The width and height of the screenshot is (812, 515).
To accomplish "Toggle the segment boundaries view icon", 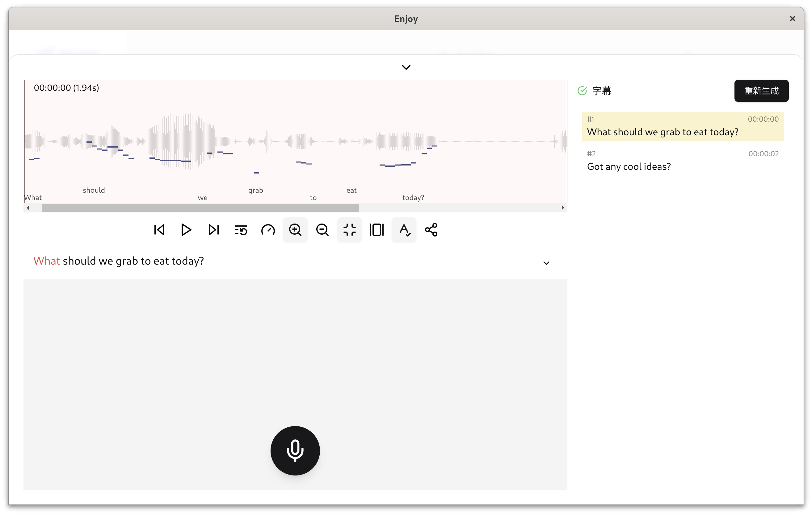I will pos(377,230).
